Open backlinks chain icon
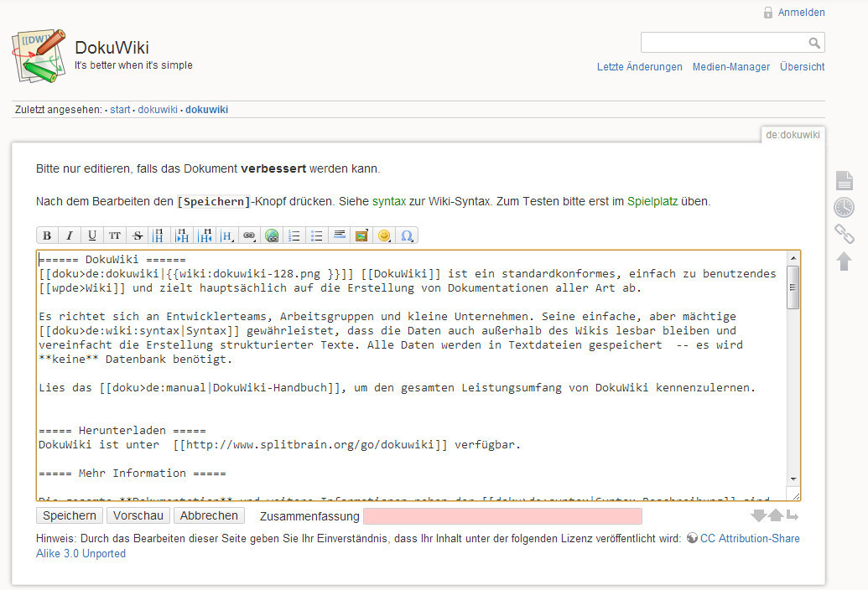This screenshot has height=590, width=868. (x=845, y=234)
